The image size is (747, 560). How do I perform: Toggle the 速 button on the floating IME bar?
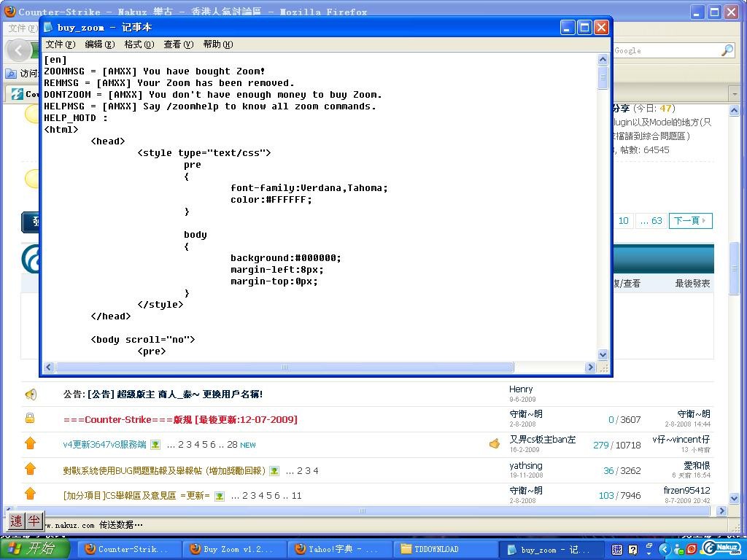pyautogui.click(x=16, y=521)
